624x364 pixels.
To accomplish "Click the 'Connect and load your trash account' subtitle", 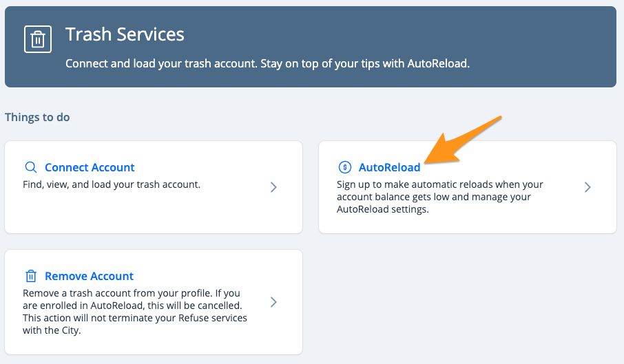I will point(267,63).
